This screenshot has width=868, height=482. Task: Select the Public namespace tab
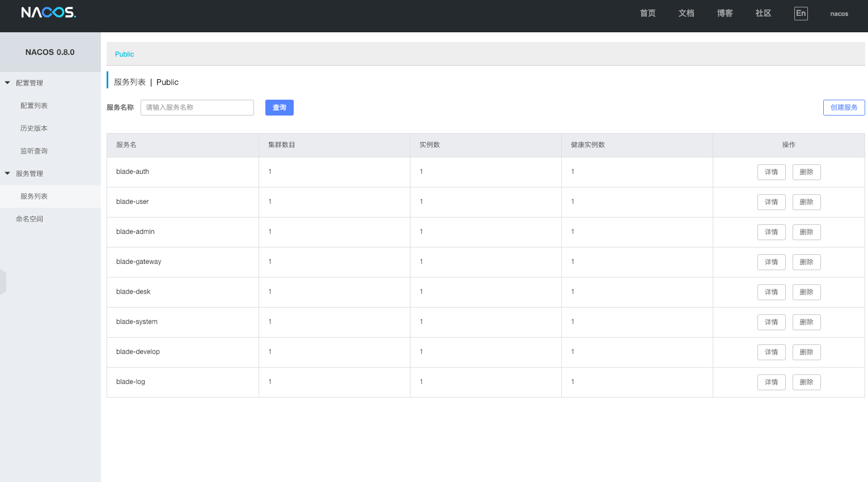click(124, 54)
